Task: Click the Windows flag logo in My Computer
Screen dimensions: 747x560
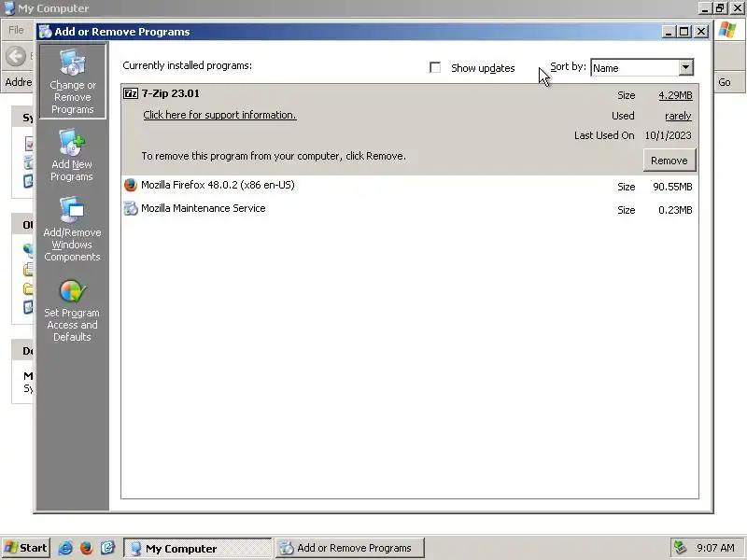Action: [727, 30]
